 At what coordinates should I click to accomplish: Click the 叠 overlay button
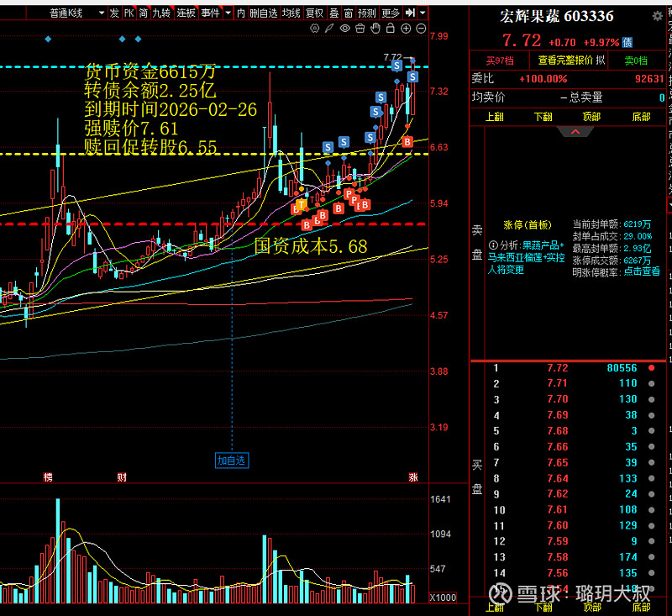coord(334,13)
